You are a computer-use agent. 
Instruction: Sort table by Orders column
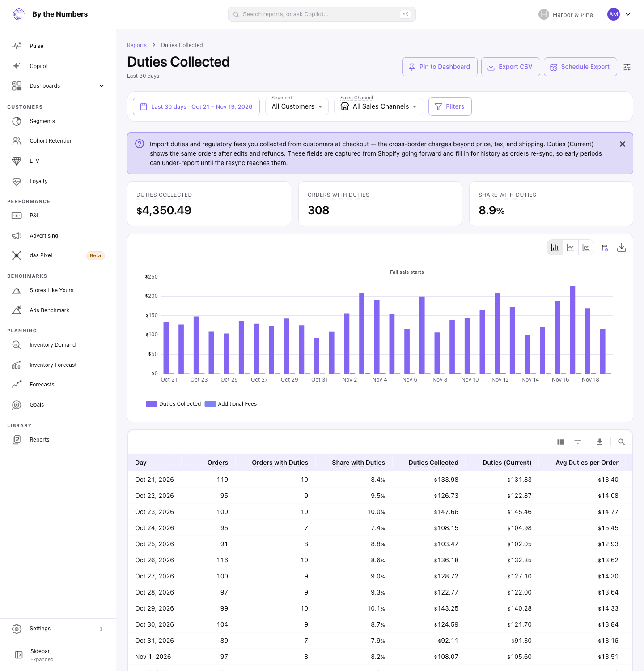[218, 463]
